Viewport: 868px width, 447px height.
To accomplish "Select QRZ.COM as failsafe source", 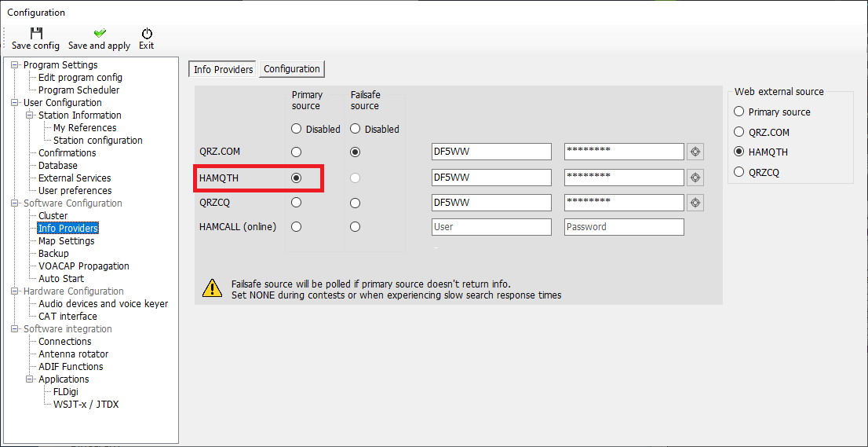I will coord(355,152).
